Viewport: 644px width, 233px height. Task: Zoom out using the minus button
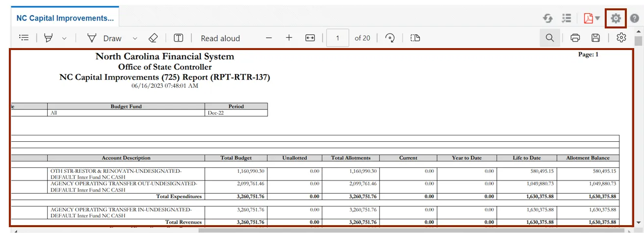[268, 38]
